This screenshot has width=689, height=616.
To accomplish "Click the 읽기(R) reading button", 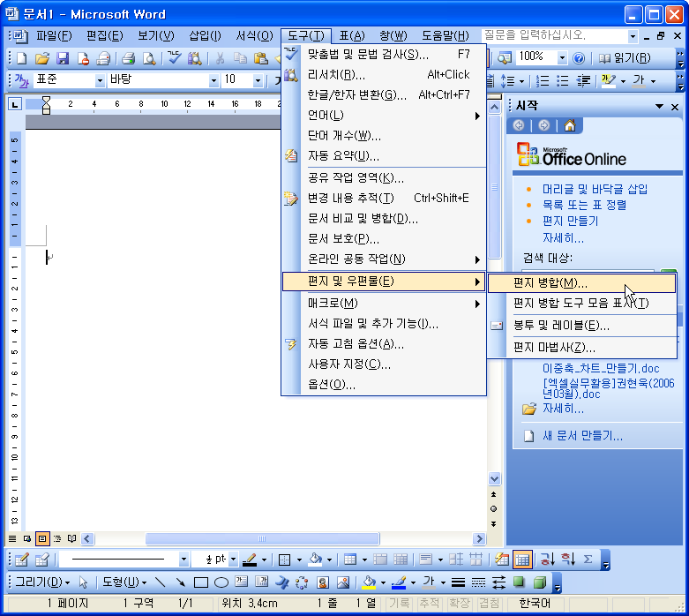I will point(625,58).
